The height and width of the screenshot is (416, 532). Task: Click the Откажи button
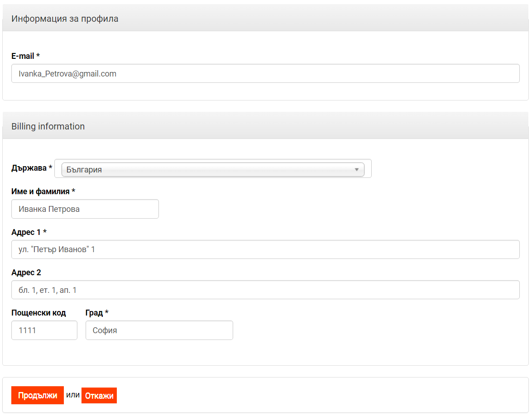point(99,396)
